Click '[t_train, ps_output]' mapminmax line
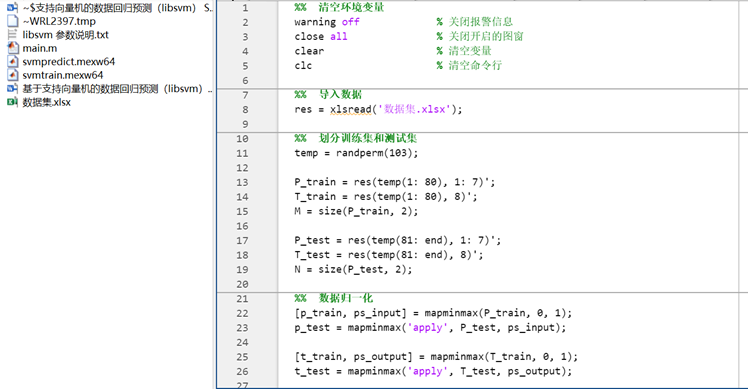The width and height of the screenshot is (748, 389). pyautogui.click(x=436, y=357)
